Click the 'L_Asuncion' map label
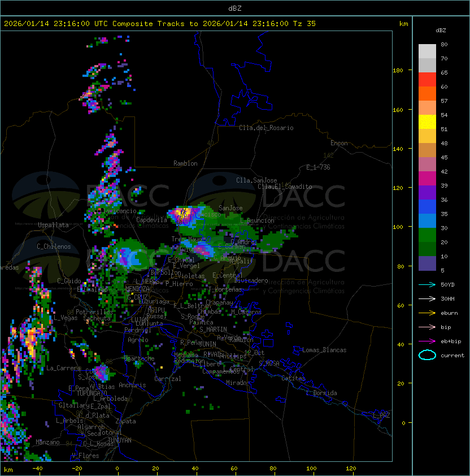 [257, 220]
